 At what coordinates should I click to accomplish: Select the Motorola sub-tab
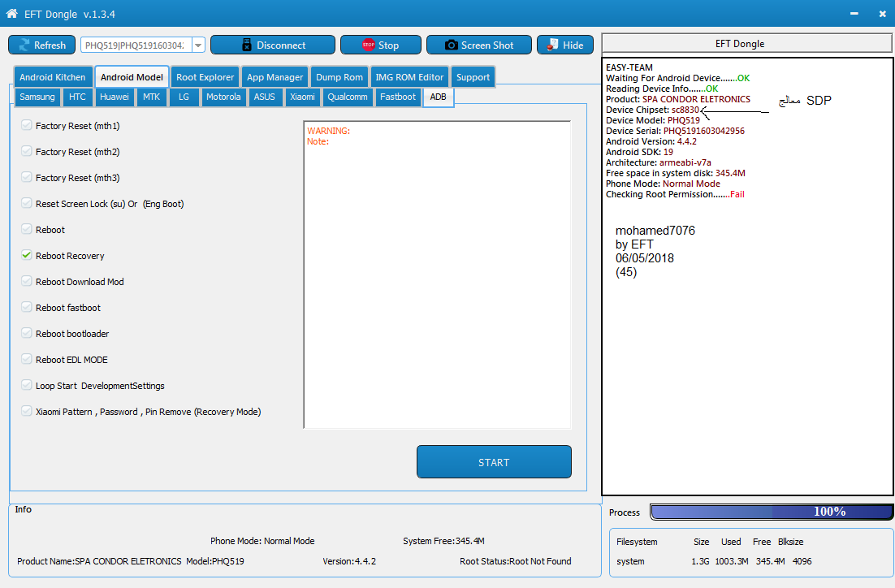pyautogui.click(x=223, y=97)
